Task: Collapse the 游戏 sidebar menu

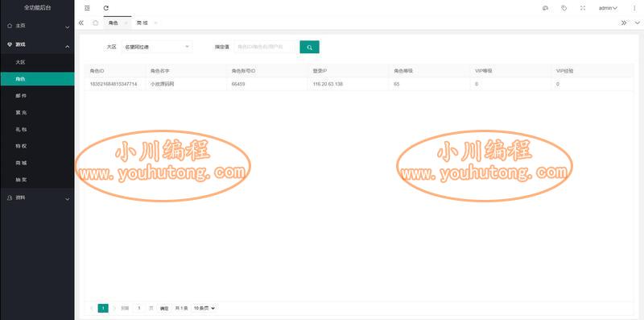Action: tap(37, 45)
